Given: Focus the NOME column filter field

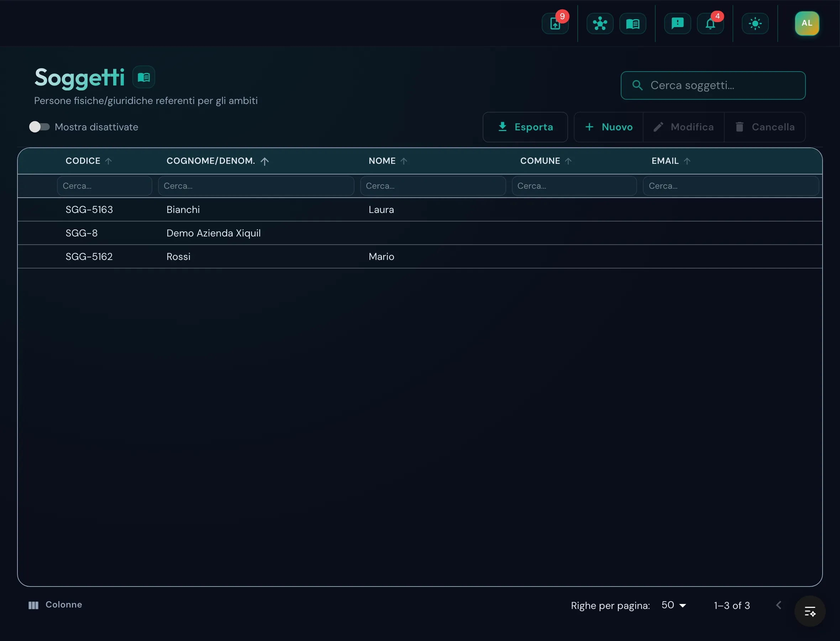Looking at the screenshot, I should 433,186.
